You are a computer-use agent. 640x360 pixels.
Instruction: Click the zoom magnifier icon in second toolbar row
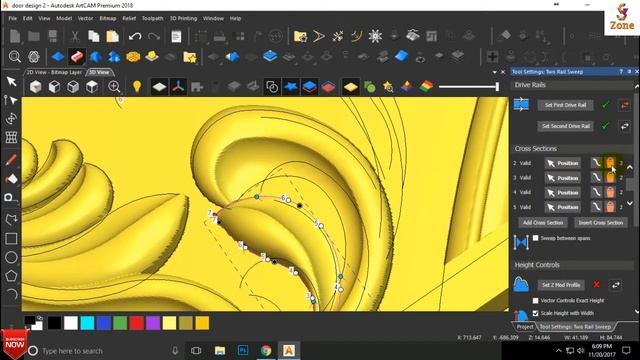pos(15,56)
